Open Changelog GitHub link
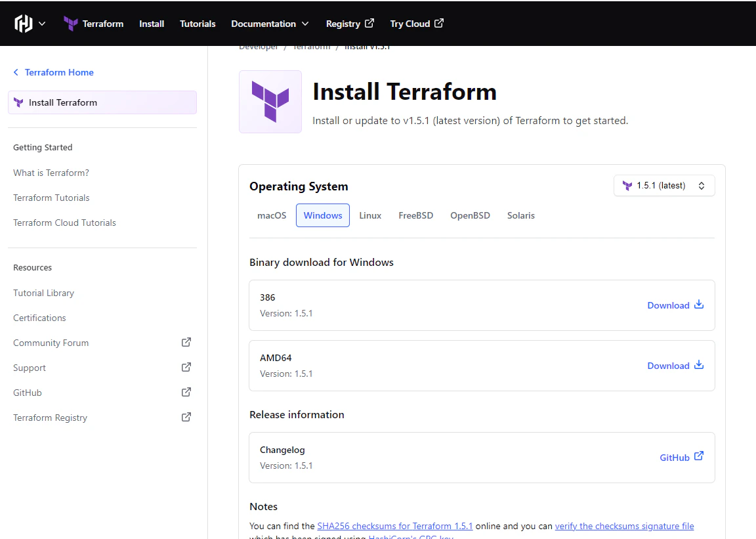Image resolution: width=756 pixels, height=539 pixels. (x=682, y=458)
